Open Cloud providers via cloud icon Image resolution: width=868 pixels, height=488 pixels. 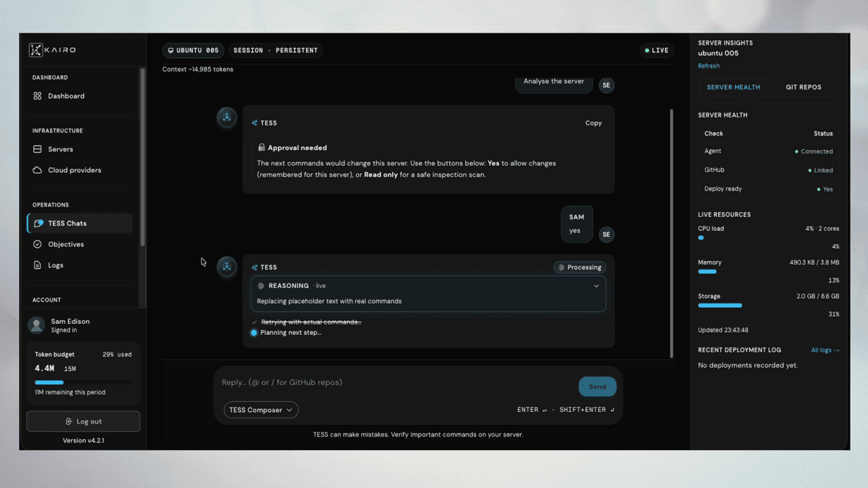point(37,170)
